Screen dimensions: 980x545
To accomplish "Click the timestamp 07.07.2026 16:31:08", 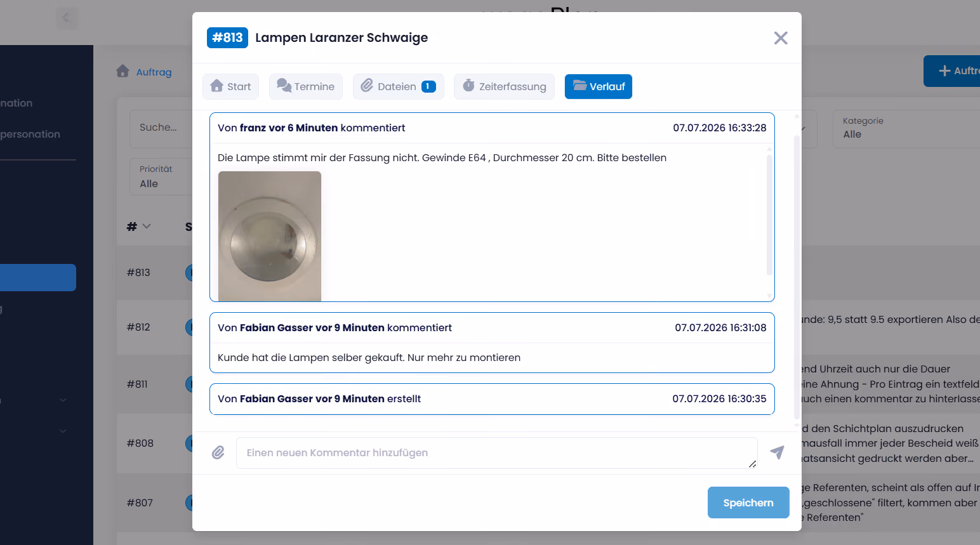I will pos(720,328).
